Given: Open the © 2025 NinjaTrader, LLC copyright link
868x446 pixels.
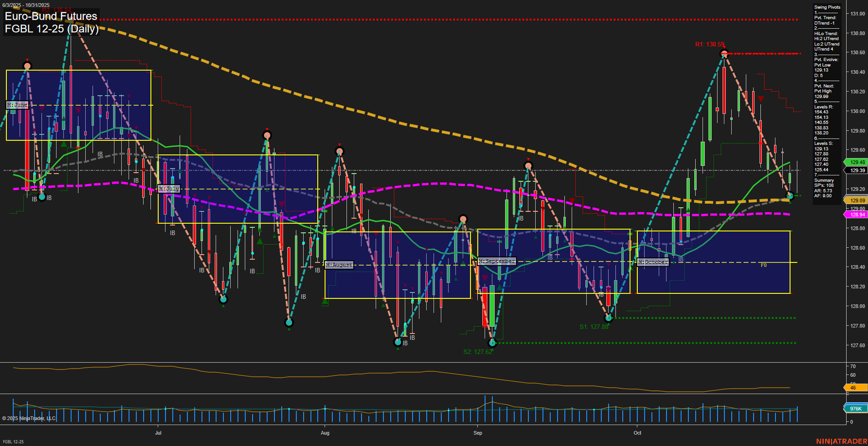Looking at the screenshot, I should (30, 418).
